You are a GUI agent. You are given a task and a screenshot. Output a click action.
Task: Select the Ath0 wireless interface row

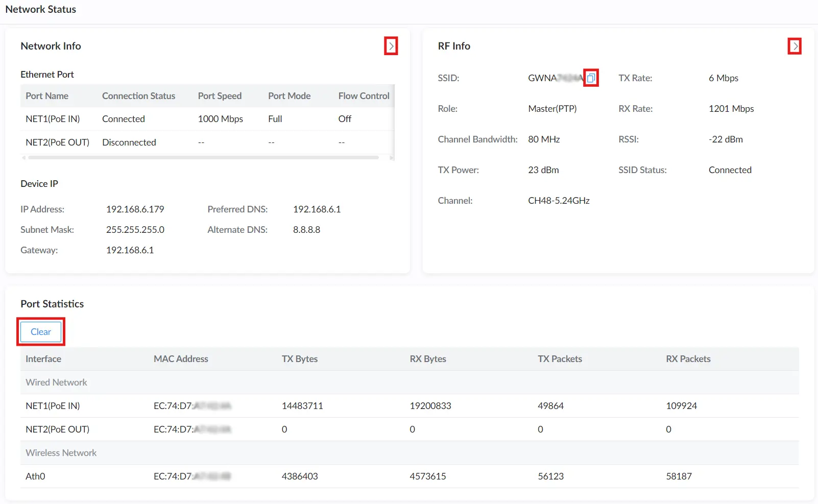coord(410,476)
